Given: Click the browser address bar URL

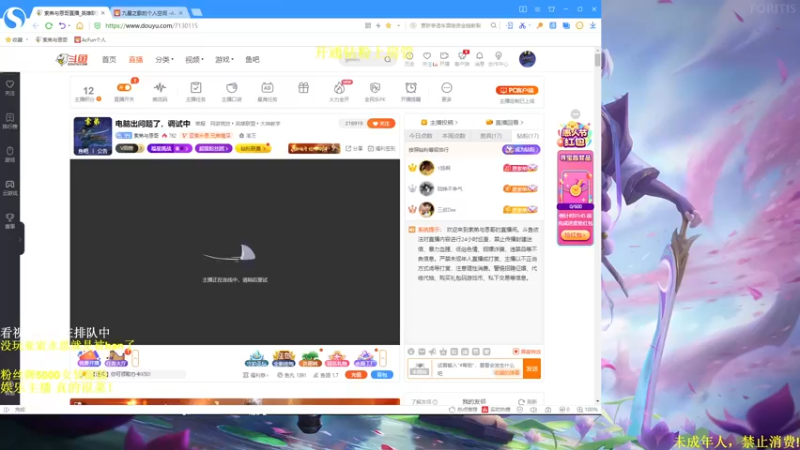Looking at the screenshot, I should [152, 26].
